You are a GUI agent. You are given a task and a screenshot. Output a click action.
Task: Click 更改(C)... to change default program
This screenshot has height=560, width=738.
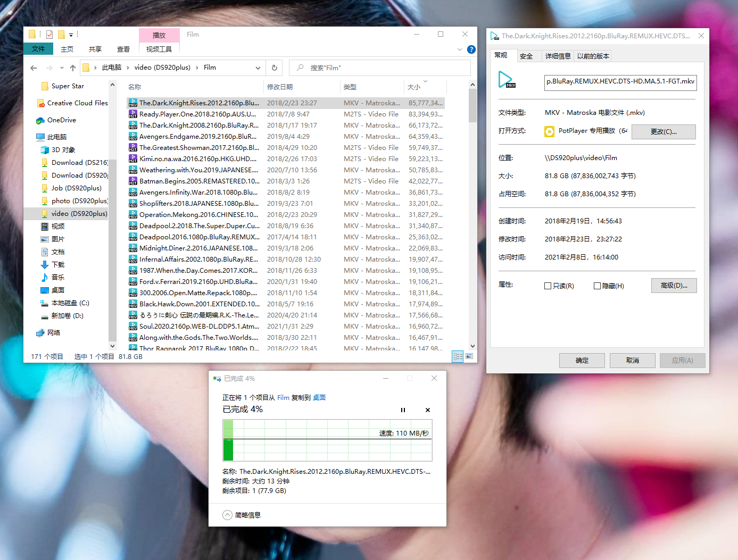tap(664, 132)
